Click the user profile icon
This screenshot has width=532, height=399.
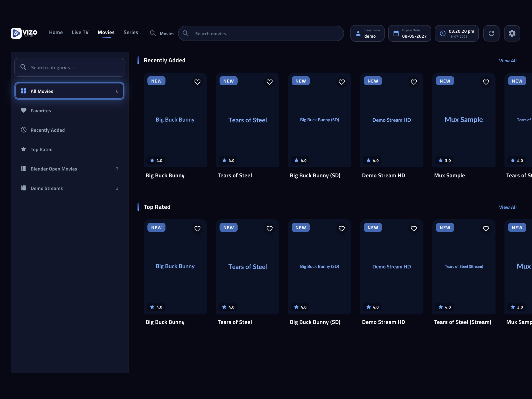[358, 34]
